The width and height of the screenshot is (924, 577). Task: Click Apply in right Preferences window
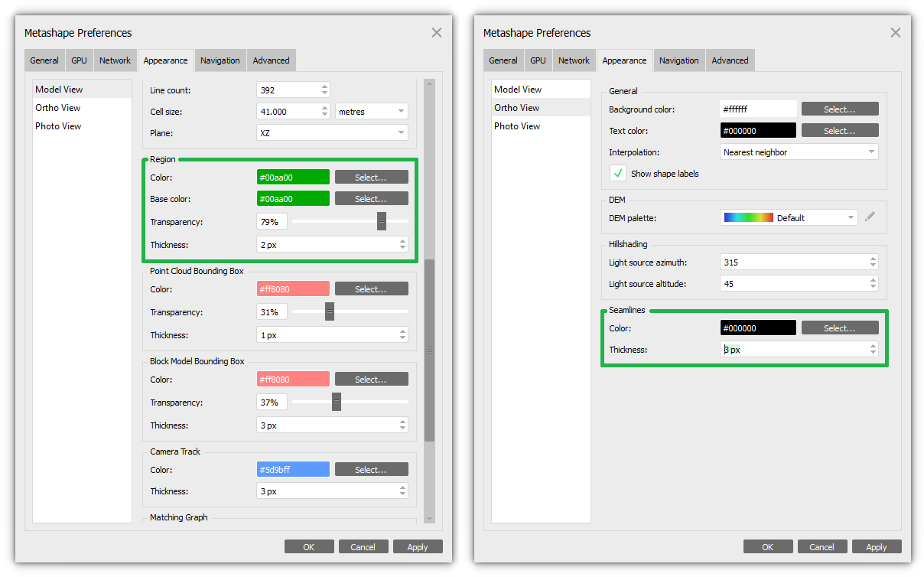(x=877, y=547)
